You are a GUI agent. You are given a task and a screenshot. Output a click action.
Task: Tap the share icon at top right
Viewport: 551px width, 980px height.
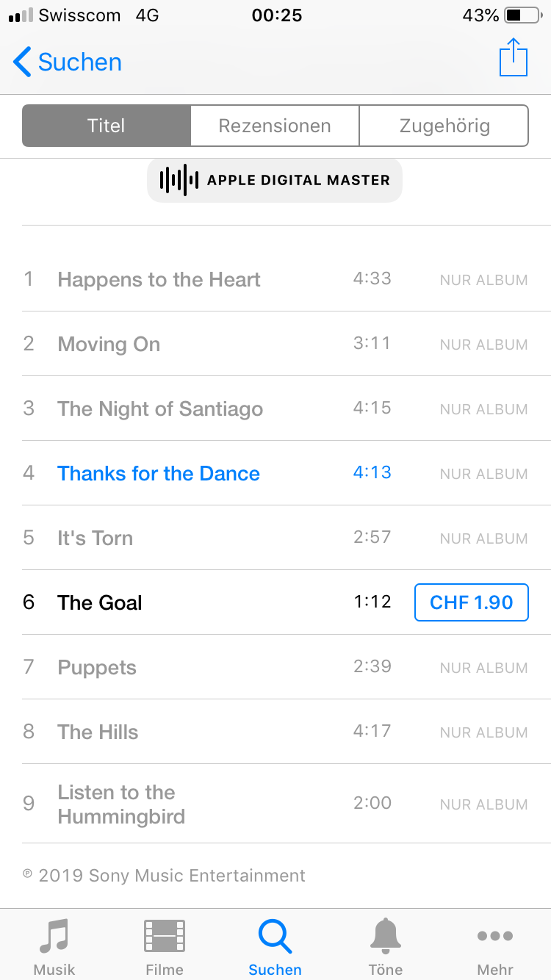click(514, 57)
